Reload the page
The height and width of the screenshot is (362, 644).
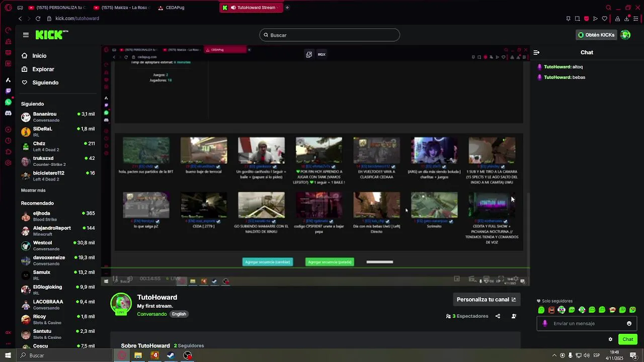[x=38, y=19]
